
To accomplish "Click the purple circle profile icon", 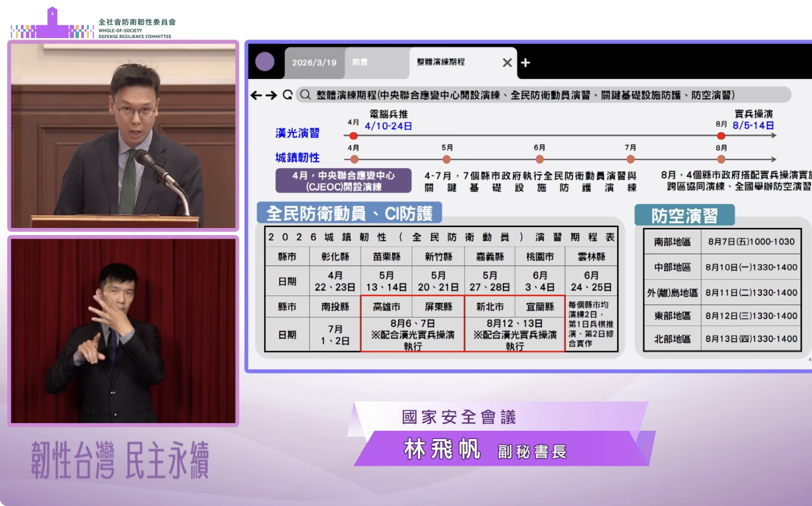I will (x=265, y=62).
